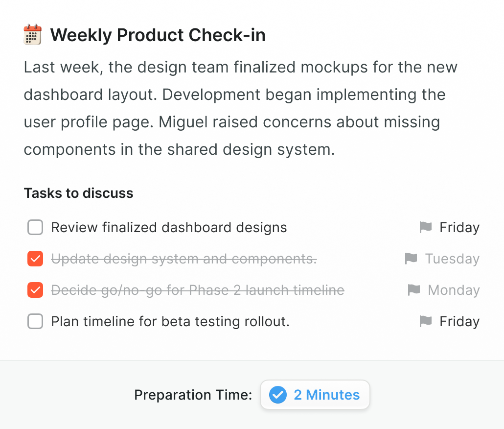This screenshot has width=504, height=429.
Task: Open the 2 Minutes preparation time selector
Action: pos(315,395)
